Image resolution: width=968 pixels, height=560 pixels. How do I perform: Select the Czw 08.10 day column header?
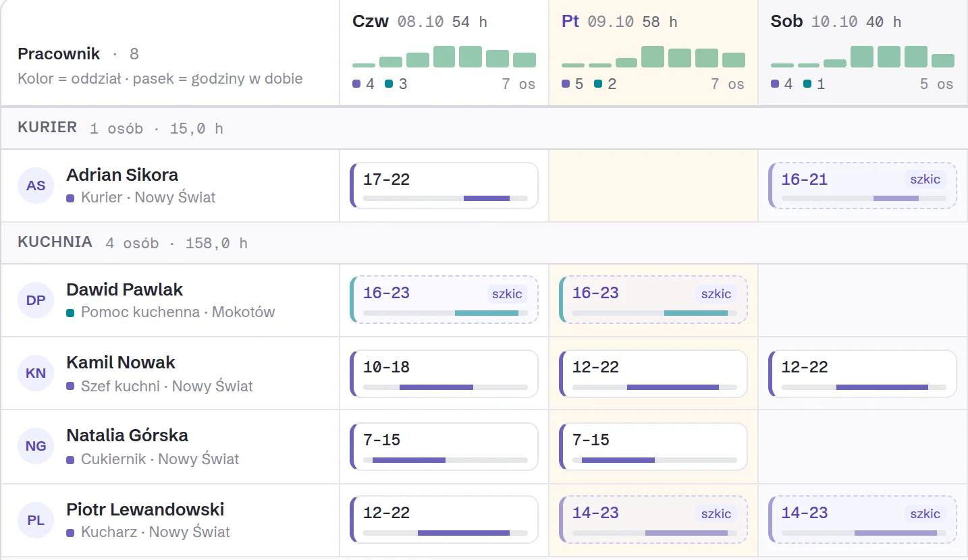444,53
